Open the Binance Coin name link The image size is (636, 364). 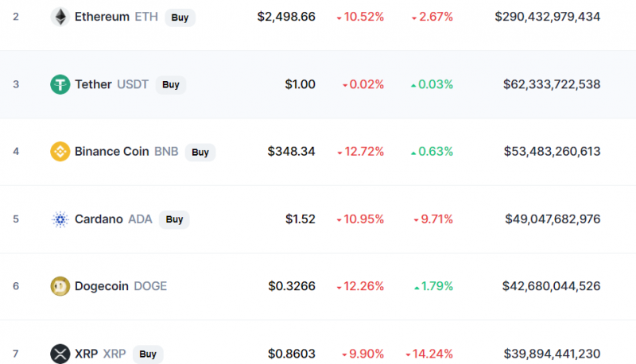click(111, 152)
